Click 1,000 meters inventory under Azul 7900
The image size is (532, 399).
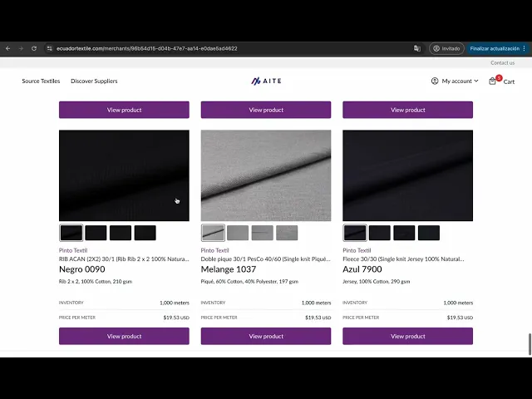pyautogui.click(x=458, y=303)
